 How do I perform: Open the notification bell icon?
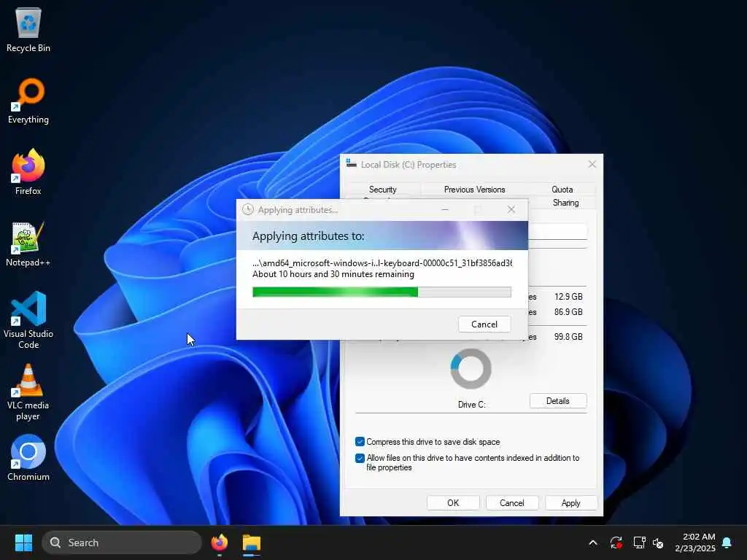pyautogui.click(x=727, y=542)
